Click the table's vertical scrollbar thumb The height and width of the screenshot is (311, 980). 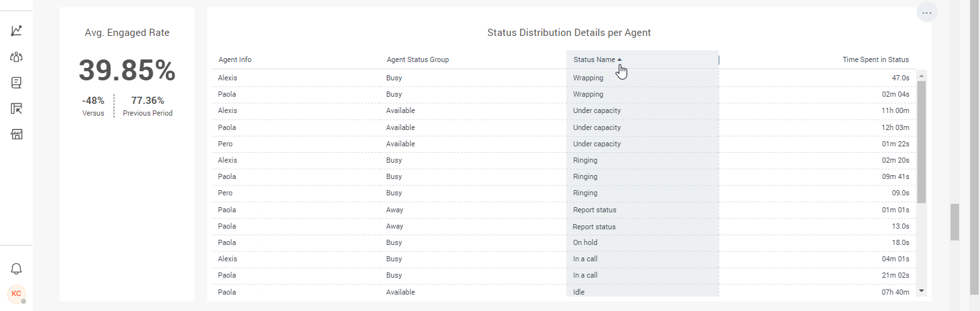[921, 142]
